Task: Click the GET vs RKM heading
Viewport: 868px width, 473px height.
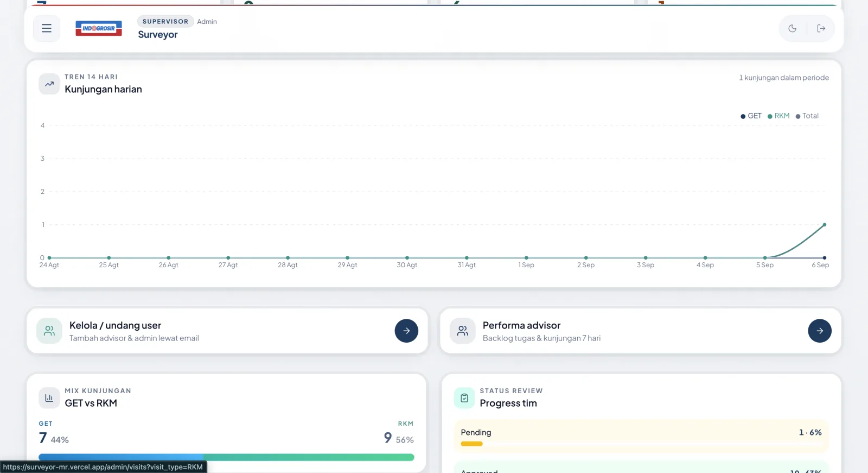Action: [91, 403]
